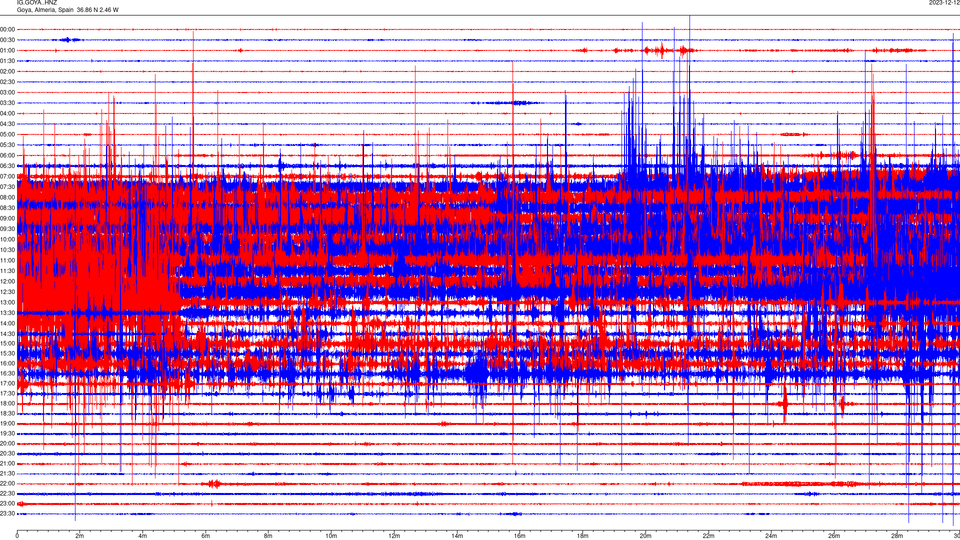Pick the 8m minute axis tick

[x=268, y=536]
